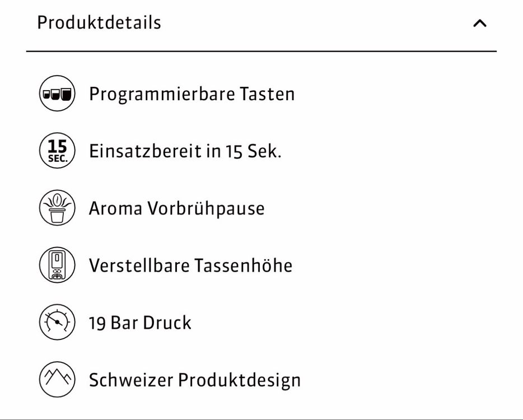Click the word Druck in pressure feature
This screenshot has height=420, width=523.
[x=167, y=323]
